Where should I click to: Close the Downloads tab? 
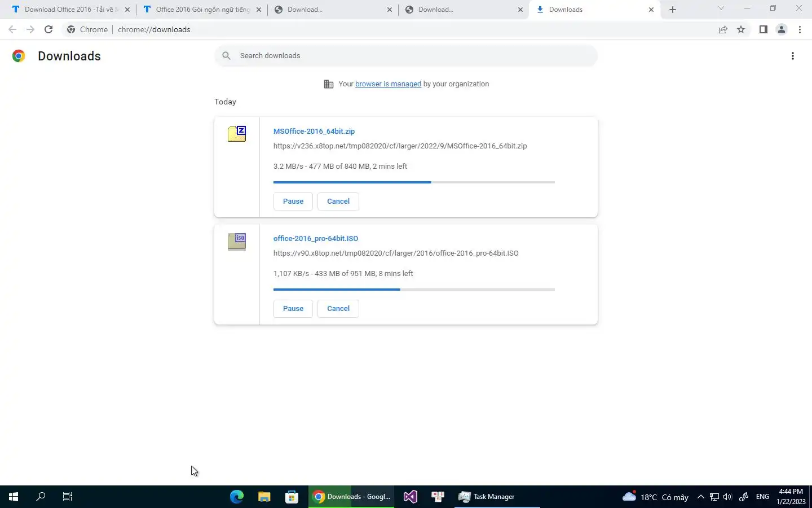651,10
